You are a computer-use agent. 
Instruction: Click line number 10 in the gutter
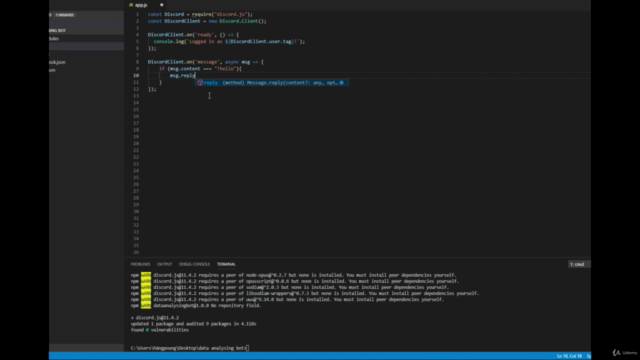click(136, 76)
